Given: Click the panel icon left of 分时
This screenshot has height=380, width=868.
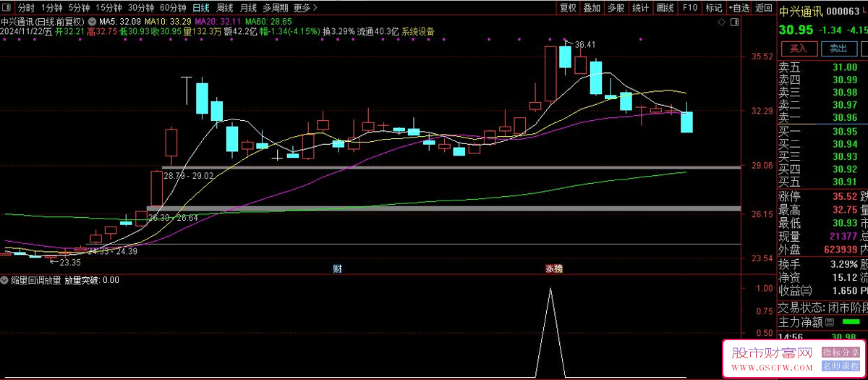Looking at the screenshot, I should pos(7,8).
